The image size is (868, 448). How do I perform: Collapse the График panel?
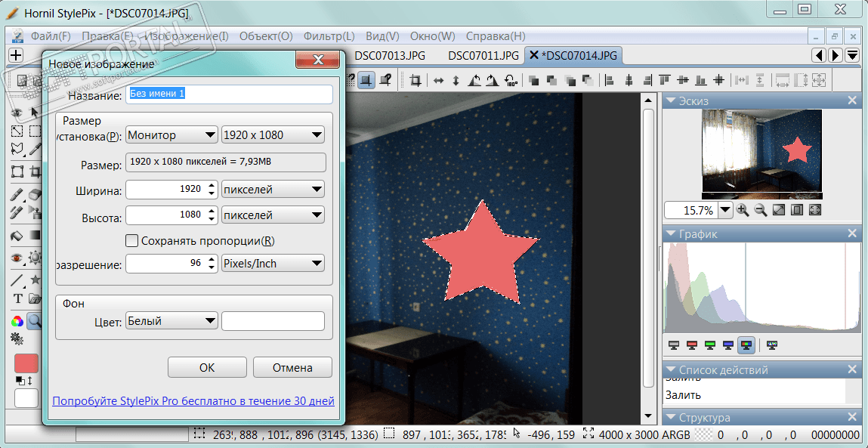coord(672,234)
